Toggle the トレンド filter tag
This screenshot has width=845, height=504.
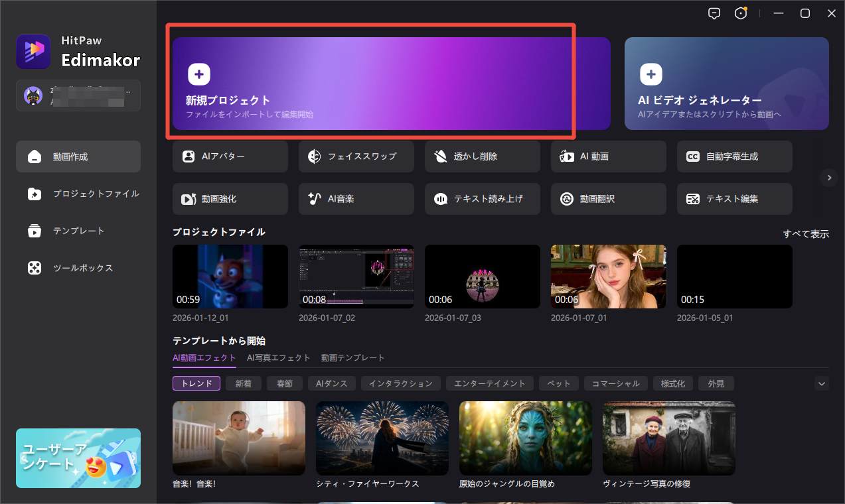pos(196,383)
